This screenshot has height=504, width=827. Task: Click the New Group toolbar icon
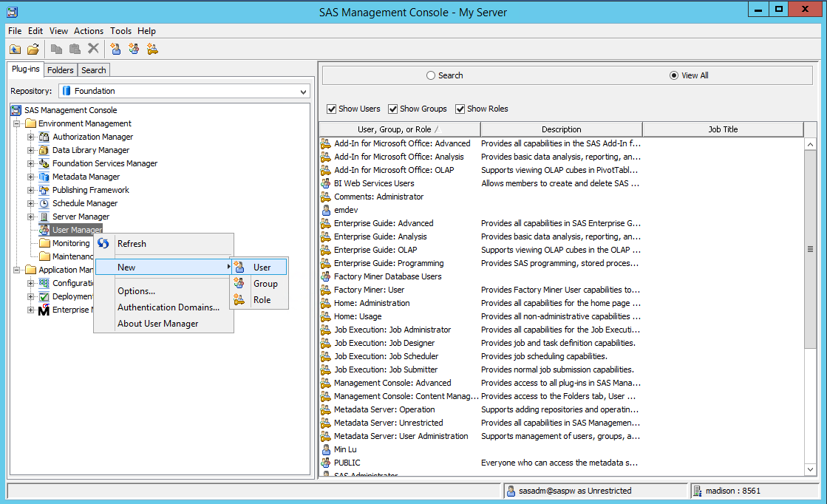point(134,49)
